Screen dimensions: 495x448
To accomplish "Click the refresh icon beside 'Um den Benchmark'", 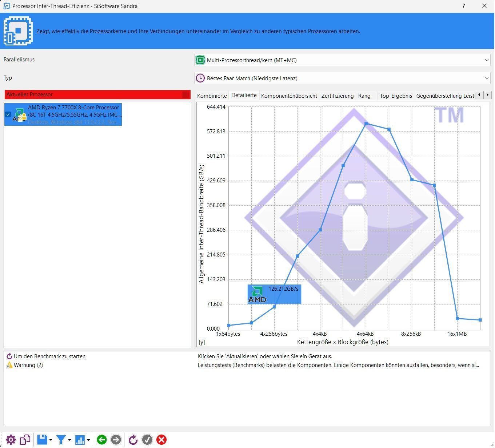I will [x=9, y=356].
